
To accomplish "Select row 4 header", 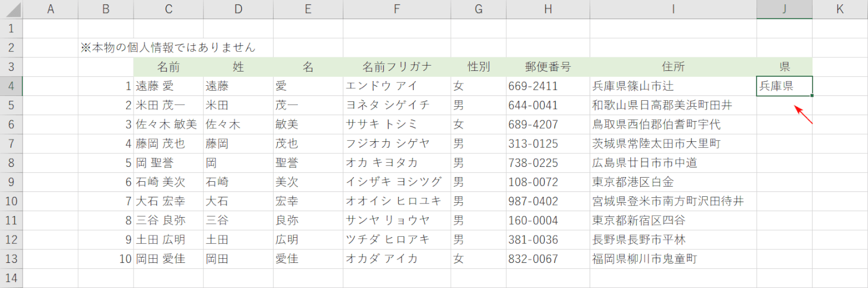I will (11, 86).
